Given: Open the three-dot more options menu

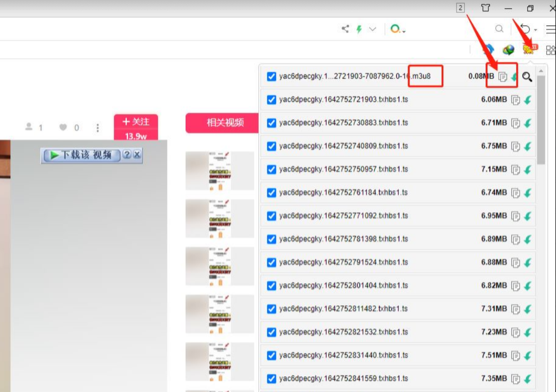Looking at the screenshot, I should (97, 127).
